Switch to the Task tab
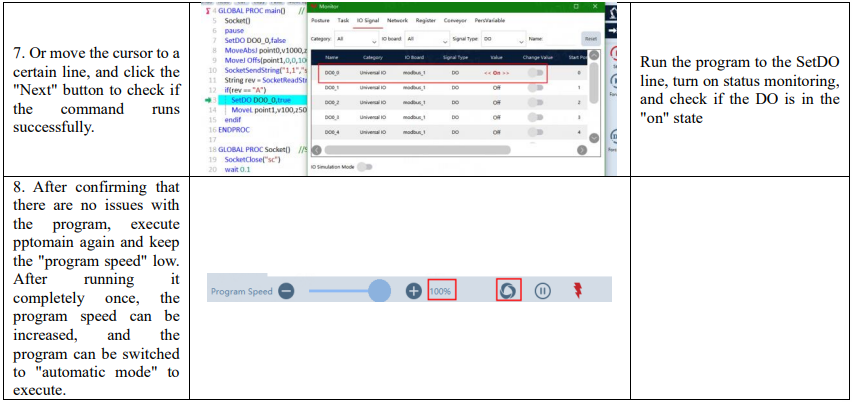 click(343, 20)
